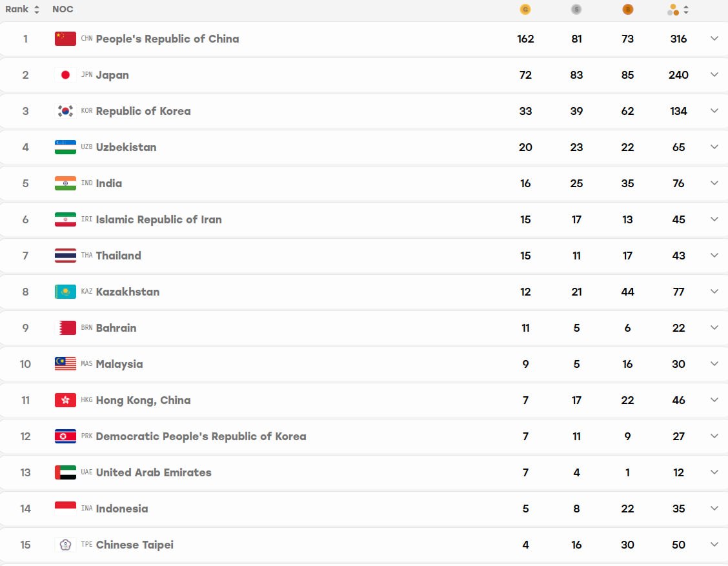Click the Malaysia flag icon
The width and height of the screenshot is (728, 566).
click(65, 364)
